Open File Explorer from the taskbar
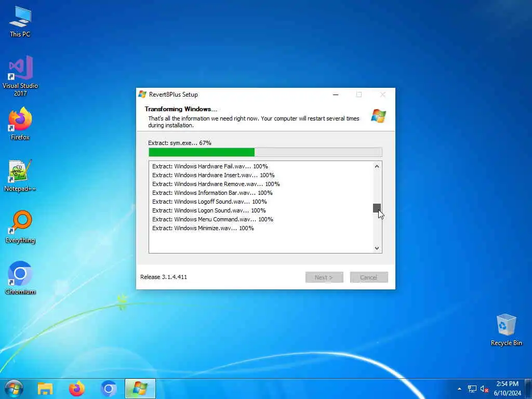Screen dimensions: 532x399 point(45,389)
